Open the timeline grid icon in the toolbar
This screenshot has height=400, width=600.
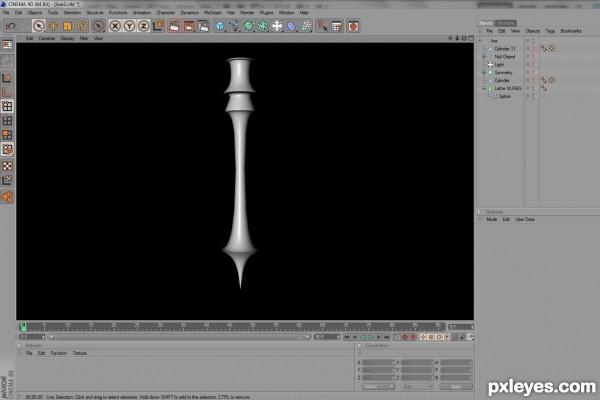point(337,26)
